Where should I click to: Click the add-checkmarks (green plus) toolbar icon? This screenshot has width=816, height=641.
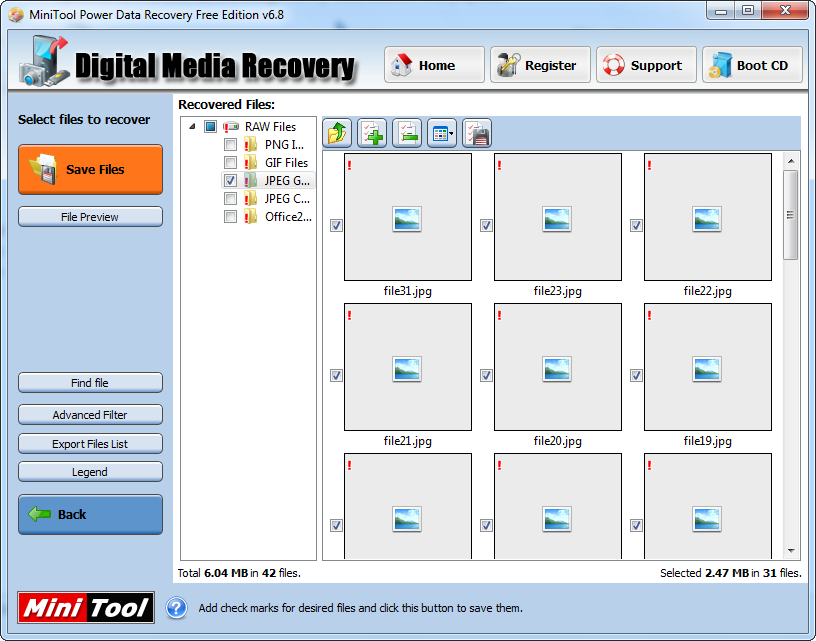pyautogui.click(x=372, y=133)
